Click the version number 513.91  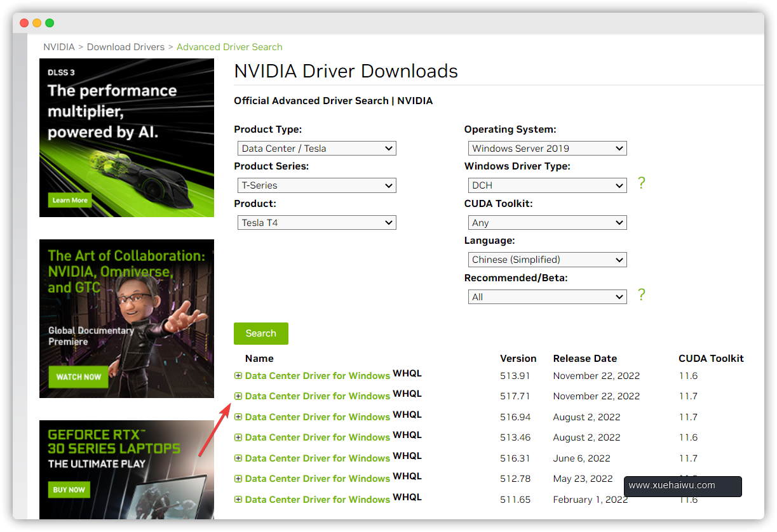515,376
